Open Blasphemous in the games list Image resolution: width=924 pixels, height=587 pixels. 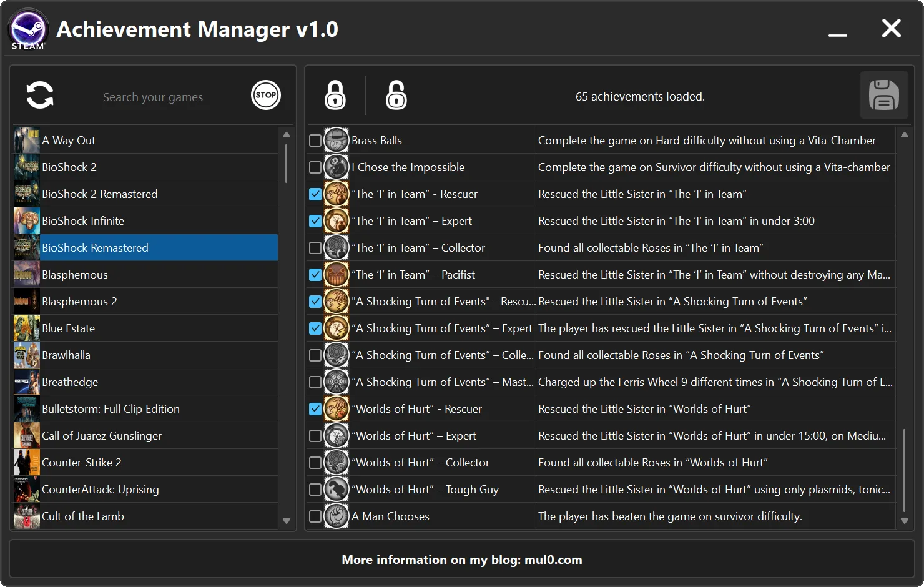[145, 275]
